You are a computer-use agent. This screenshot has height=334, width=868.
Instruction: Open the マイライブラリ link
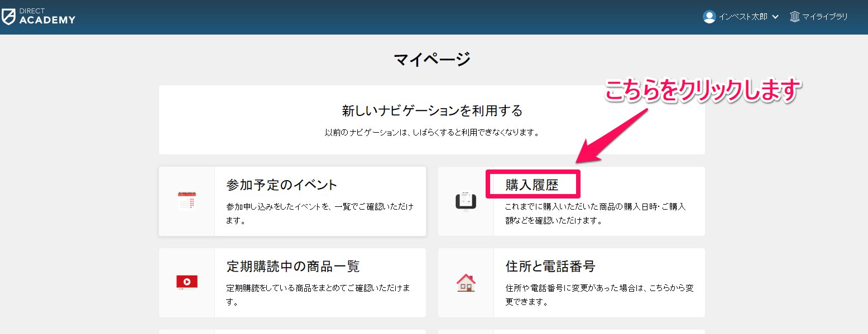(x=825, y=17)
